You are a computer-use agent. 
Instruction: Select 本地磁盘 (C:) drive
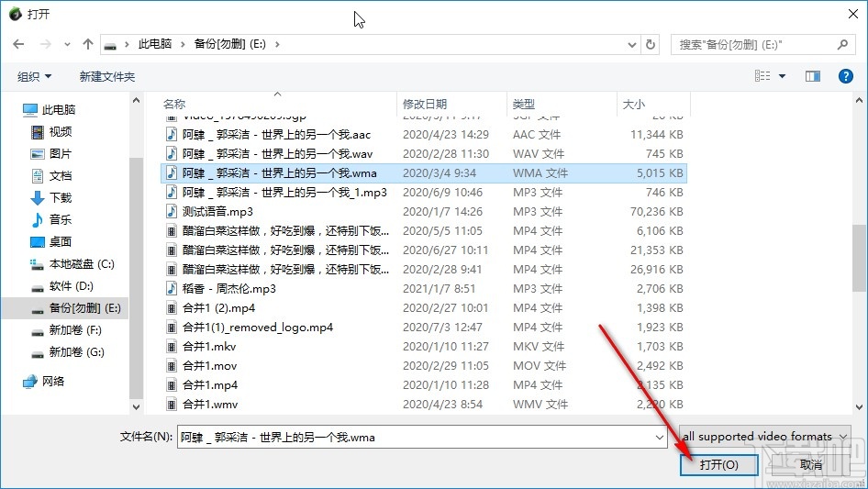pos(72,264)
